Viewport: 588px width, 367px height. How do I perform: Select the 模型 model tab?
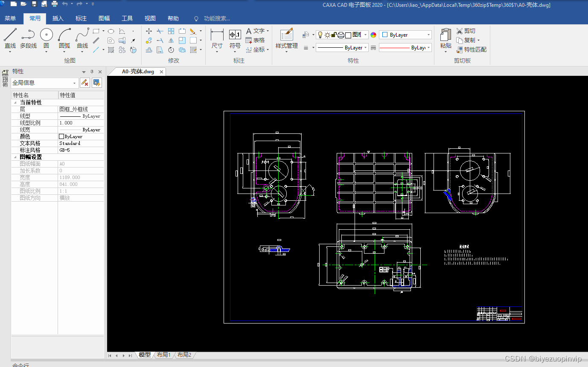(145, 355)
